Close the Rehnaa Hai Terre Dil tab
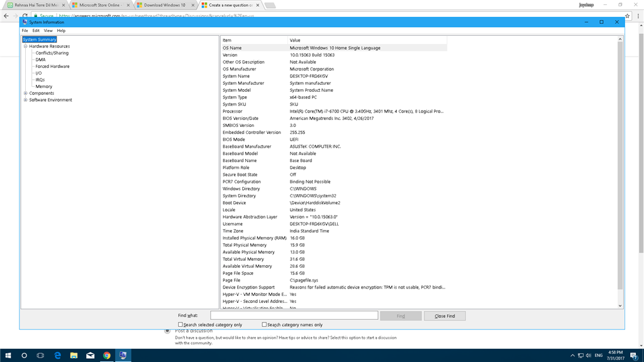Image resolution: width=644 pixels, height=362 pixels. pos(64,5)
